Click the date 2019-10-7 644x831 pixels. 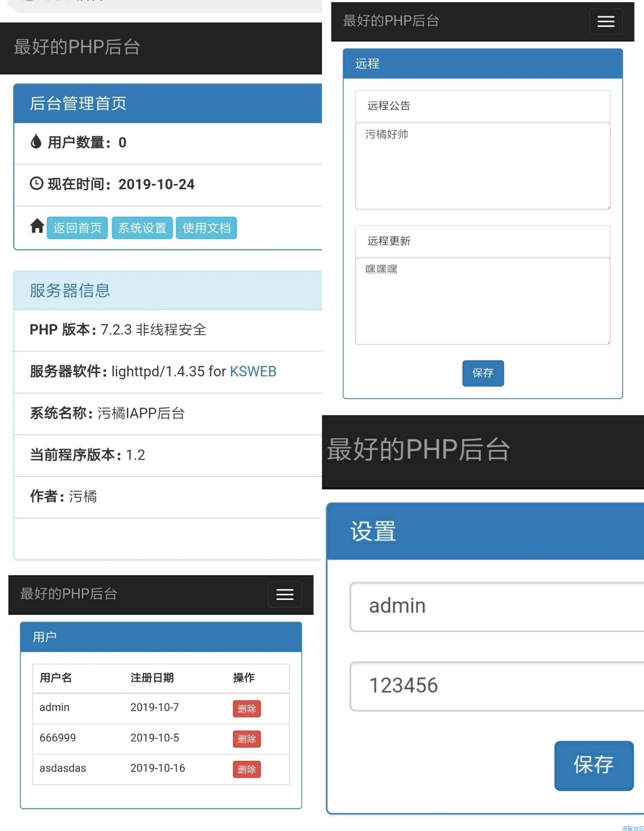pos(155,707)
